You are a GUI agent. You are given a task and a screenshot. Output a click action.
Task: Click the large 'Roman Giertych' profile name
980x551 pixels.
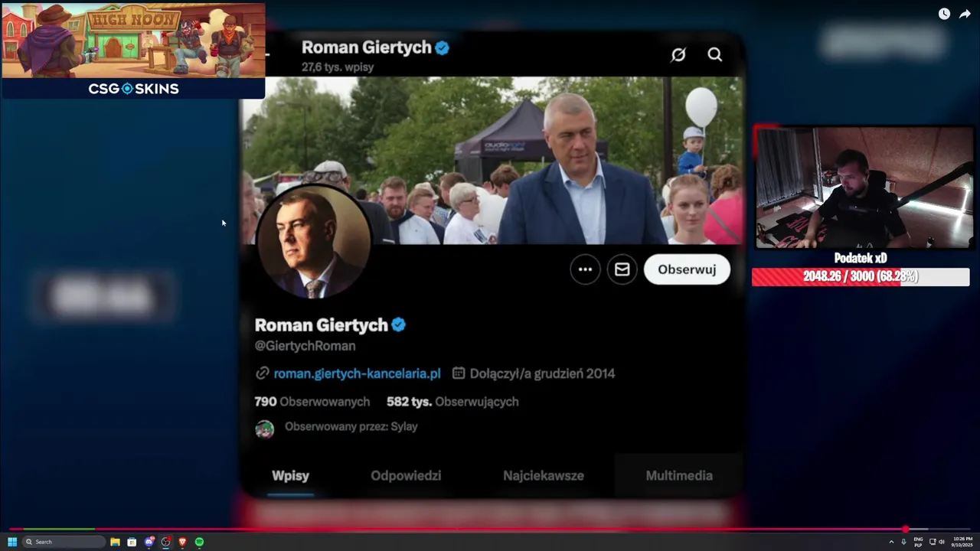322,324
